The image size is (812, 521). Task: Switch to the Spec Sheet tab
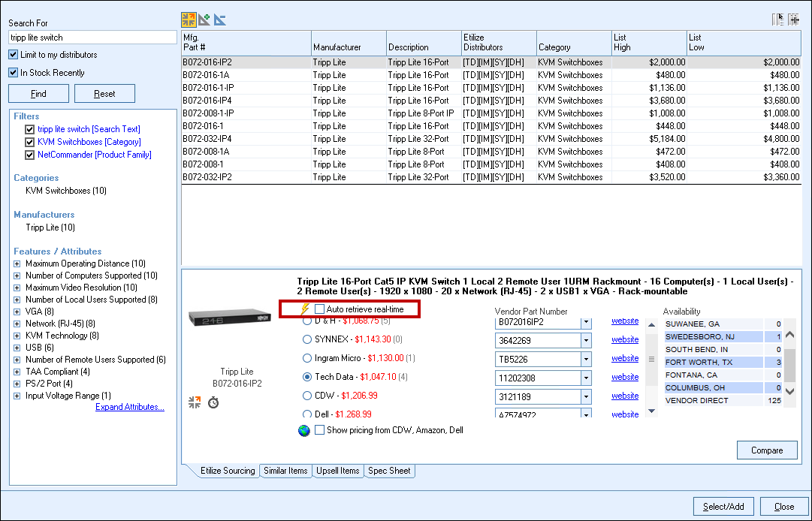(389, 471)
